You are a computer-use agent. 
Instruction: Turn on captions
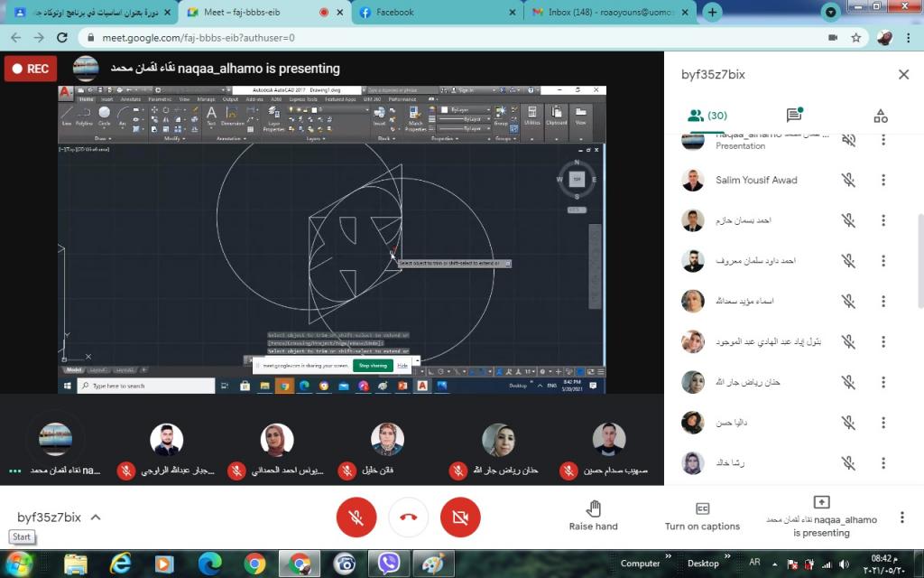(702, 517)
